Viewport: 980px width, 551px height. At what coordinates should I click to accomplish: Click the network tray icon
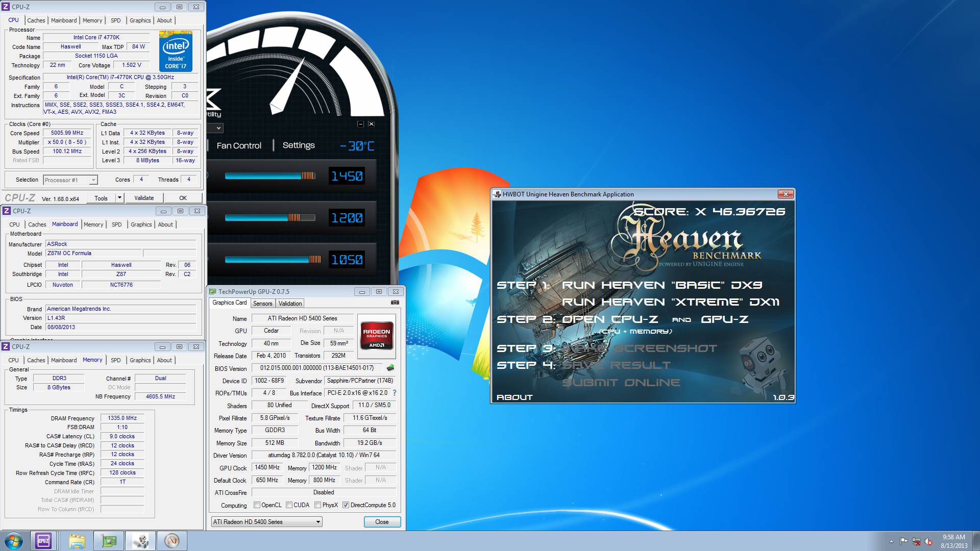(x=916, y=541)
